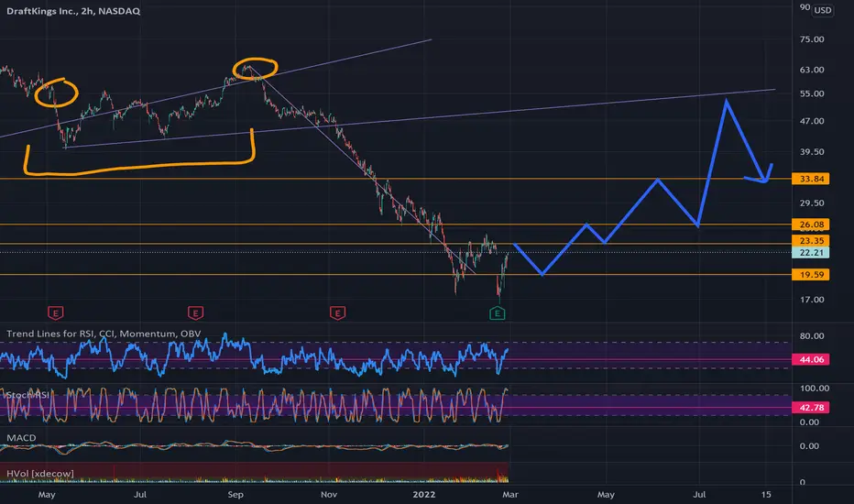This screenshot has height=504, width=854.
Task: Open the red earnings marker above the Nov label
Action: click(338, 313)
